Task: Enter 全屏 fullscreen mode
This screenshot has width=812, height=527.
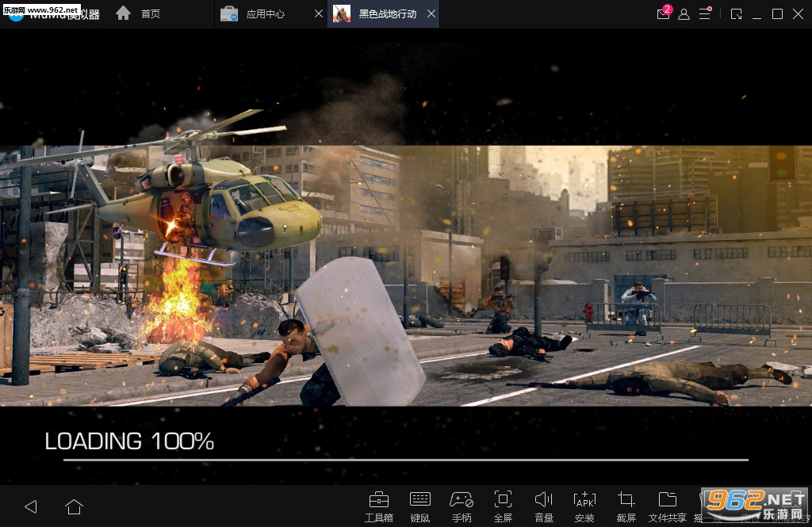Action: (x=503, y=507)
